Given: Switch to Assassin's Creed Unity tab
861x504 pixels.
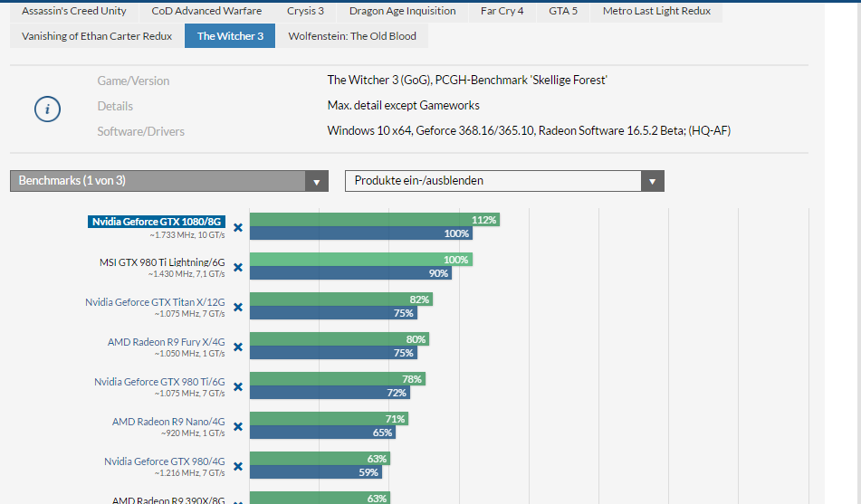Looking at the screenshot, I should (x=73, y=11).
